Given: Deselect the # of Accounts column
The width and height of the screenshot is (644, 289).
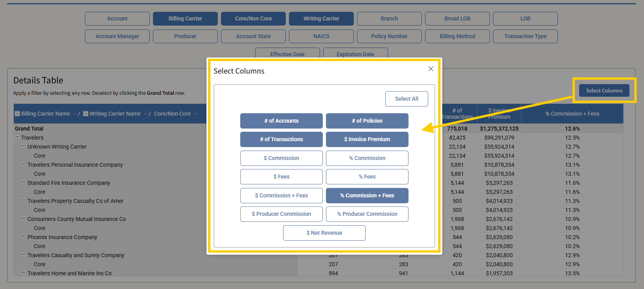Looking at the screenshot, I should click(282, 121).
